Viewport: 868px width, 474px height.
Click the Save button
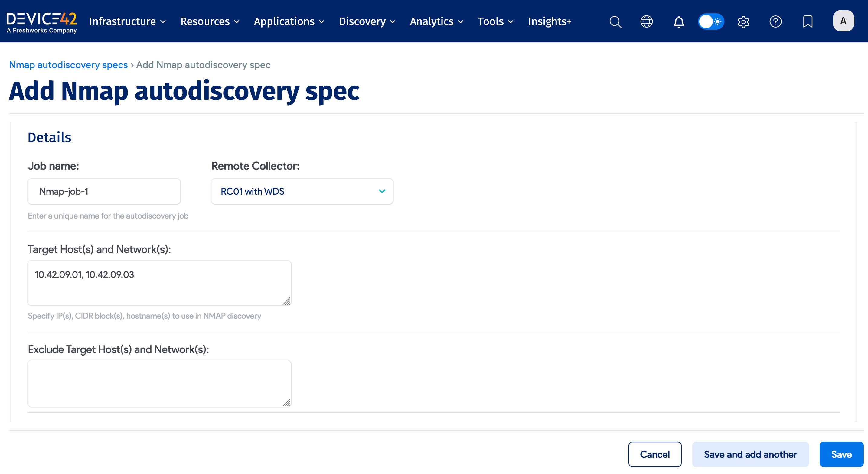point(841,454)
